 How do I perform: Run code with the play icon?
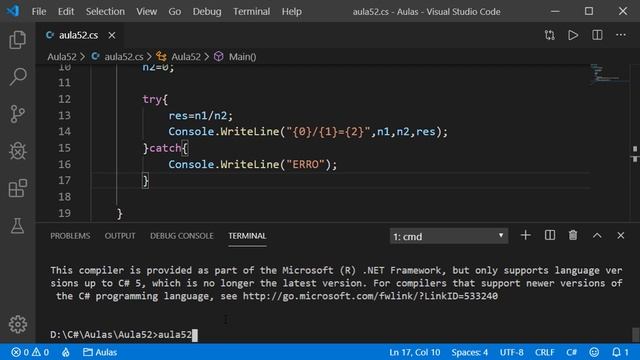point(573,35)
